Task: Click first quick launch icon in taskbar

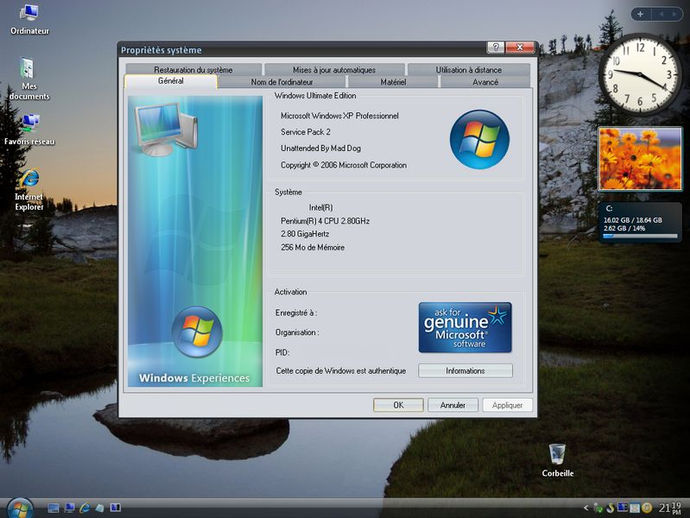Action: [x=53, y=508]
